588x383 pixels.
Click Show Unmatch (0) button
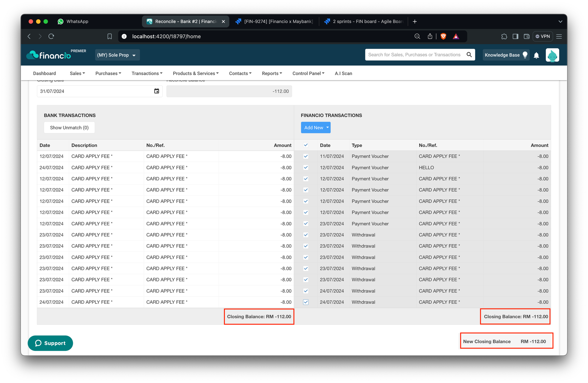[69, 128]
